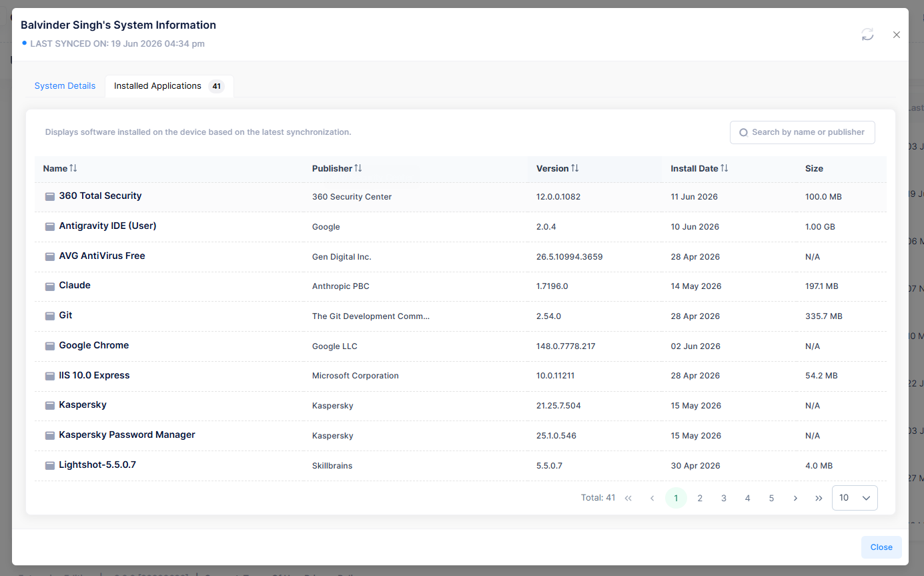Click the Antigravity IDE row icon

coord(50,227)
